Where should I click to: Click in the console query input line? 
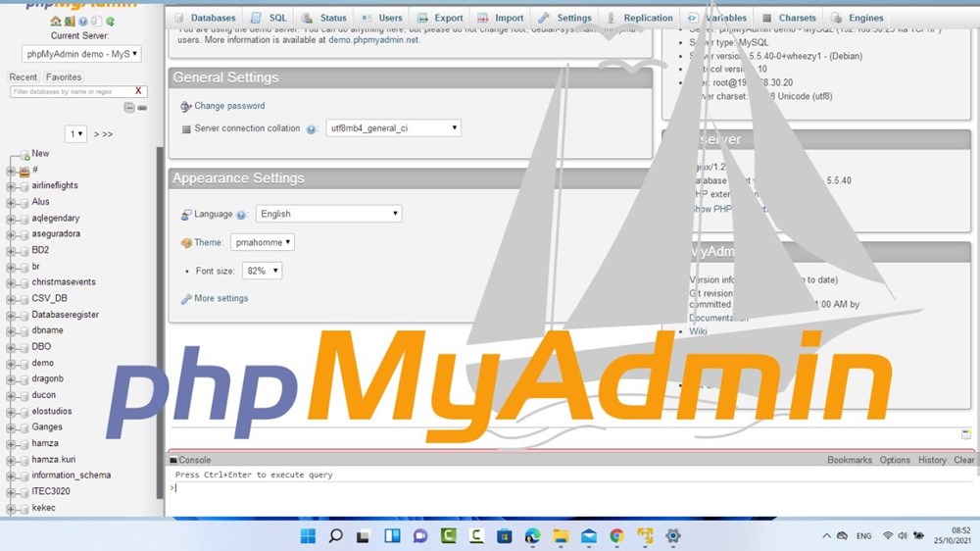572,488
